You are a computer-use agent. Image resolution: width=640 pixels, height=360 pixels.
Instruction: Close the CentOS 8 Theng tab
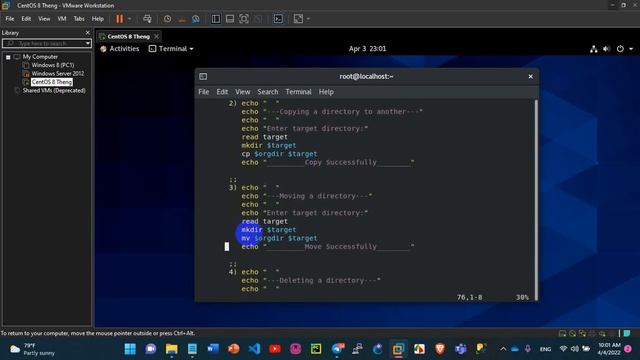point(156,36)
